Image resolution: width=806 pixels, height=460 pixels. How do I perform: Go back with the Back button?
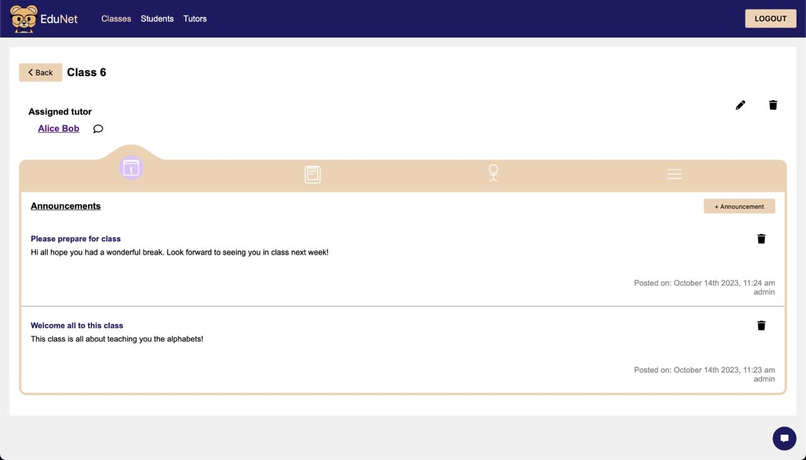(41, 72)
